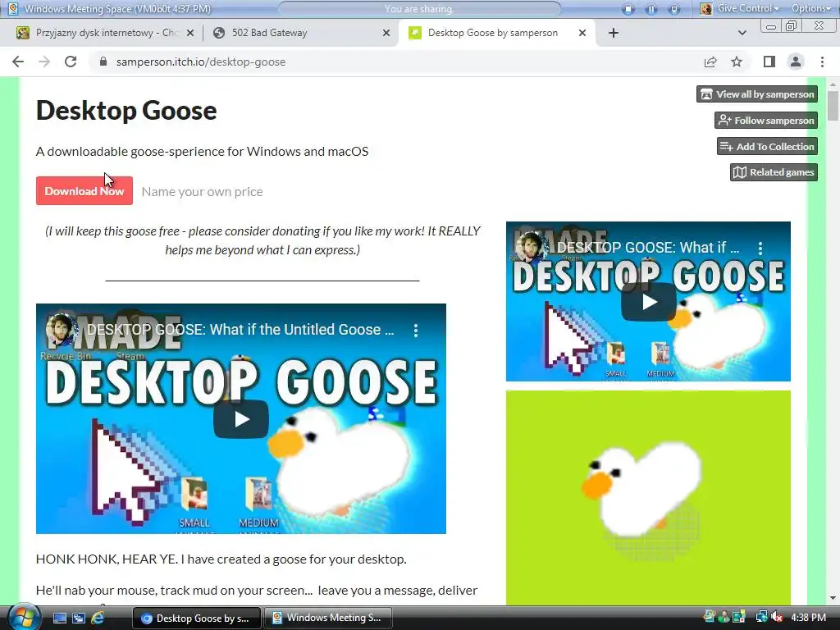Launch Internet Explorer from Quick Launch
The width and height of the screenshot is (840, 630).
(x=98, y=619)
